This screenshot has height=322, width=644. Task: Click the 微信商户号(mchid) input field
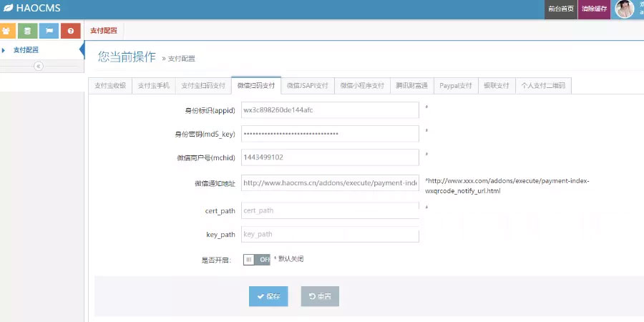click(329, 157)
